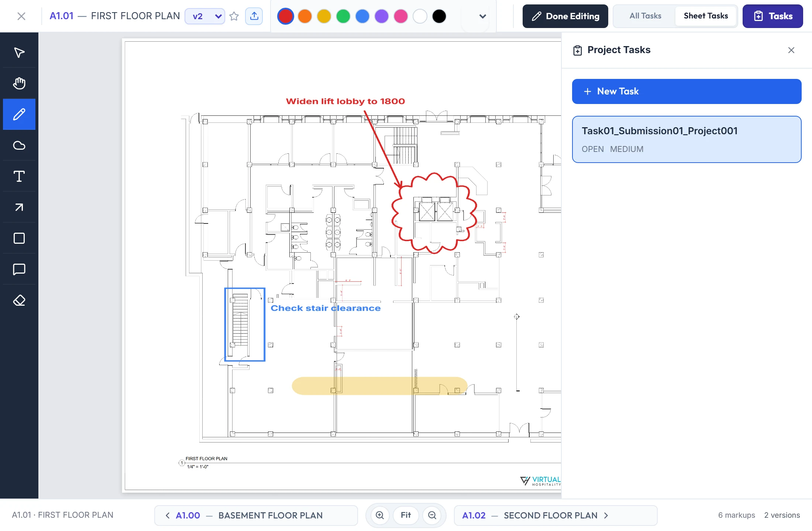Select the cloud markup tool
Screen dimensions: 812x531
click(19, 145)
